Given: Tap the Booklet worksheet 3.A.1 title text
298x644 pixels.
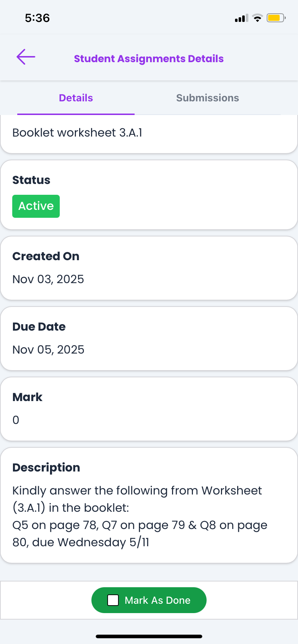Looking at the screenshot, I should point(77,133).
